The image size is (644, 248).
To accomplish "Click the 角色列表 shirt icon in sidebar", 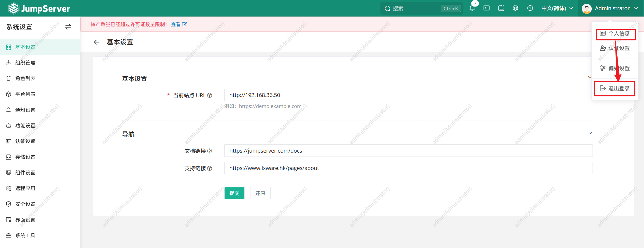I will 9,79.
